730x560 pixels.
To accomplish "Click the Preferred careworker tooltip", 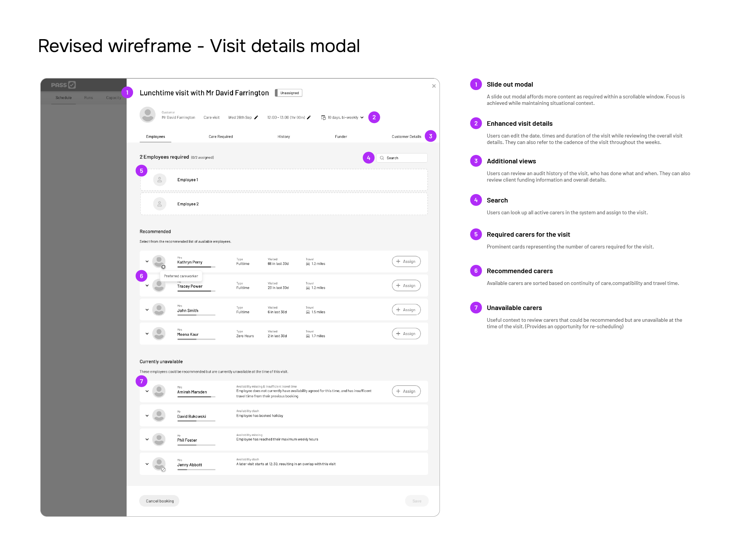I will pyautogui.click(x=181, y=276).
